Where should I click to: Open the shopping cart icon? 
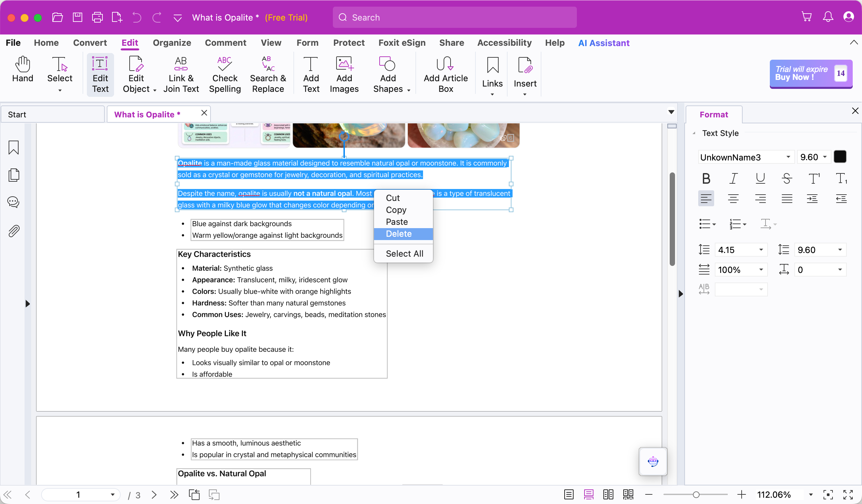click(807, 17)
